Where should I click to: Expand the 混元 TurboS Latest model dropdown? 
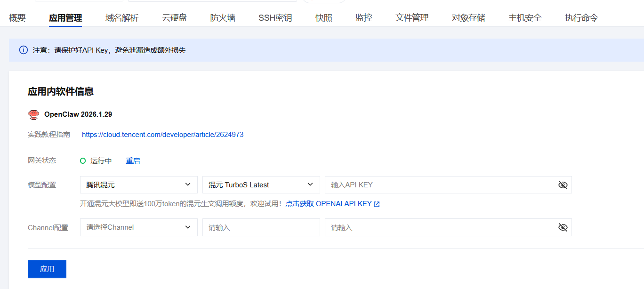(261, 185)
